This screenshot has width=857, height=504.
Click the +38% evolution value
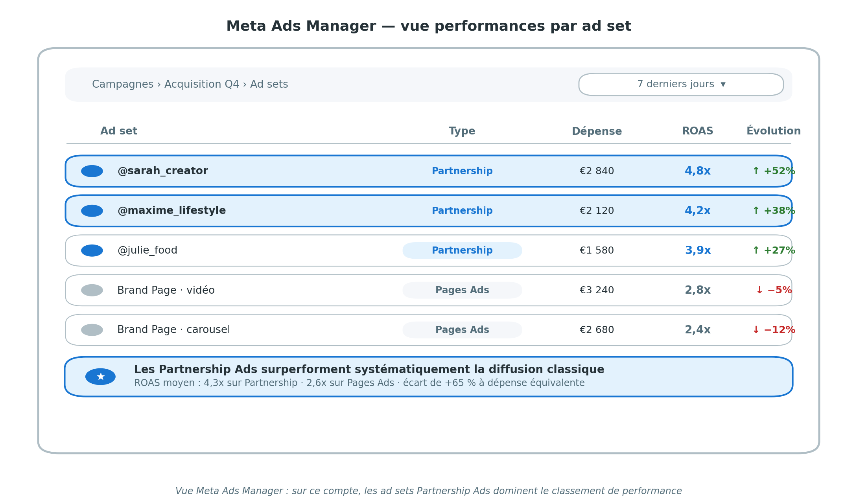[x=774, y=211]
